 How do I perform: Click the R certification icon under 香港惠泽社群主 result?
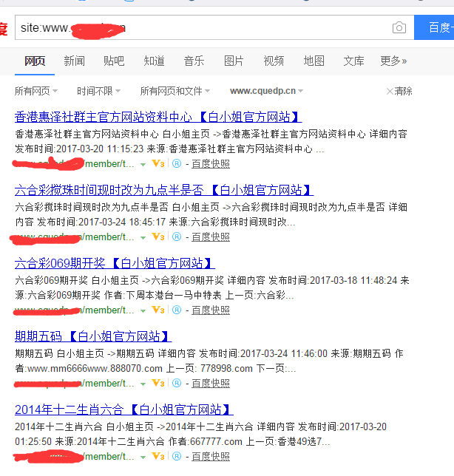point(177,163)
